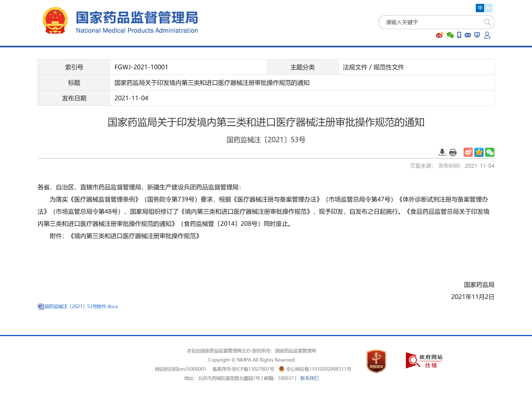
Task: Share the article to Weibo
Action: (468, 152)
